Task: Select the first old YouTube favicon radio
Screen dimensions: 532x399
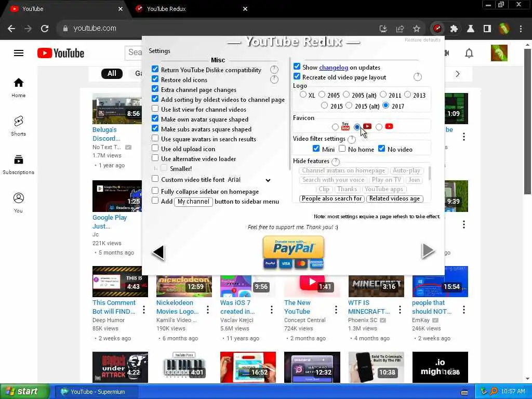Action: coord(335,127)
